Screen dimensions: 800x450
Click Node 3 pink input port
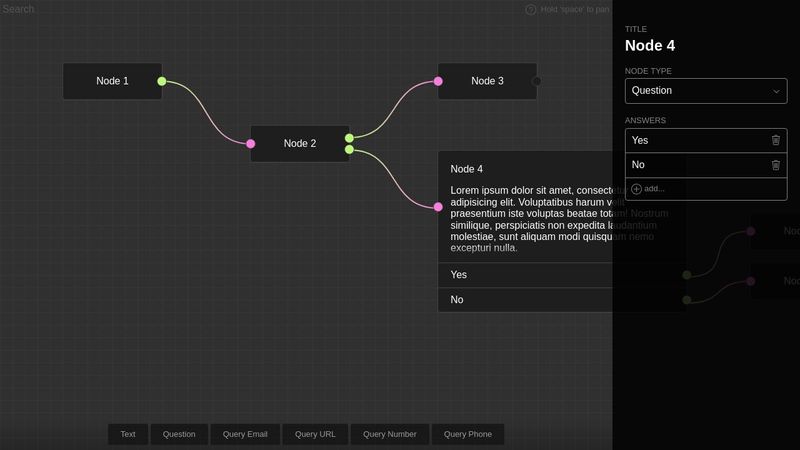coord(438,81)
